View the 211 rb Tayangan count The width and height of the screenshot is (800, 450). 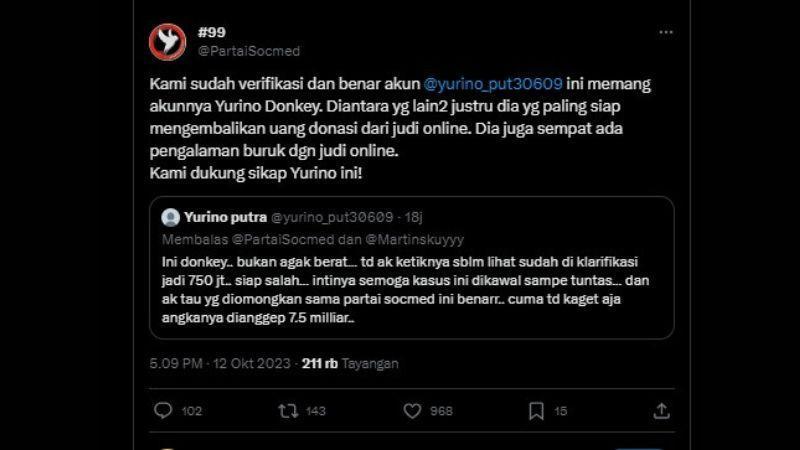tap(350, 364)
